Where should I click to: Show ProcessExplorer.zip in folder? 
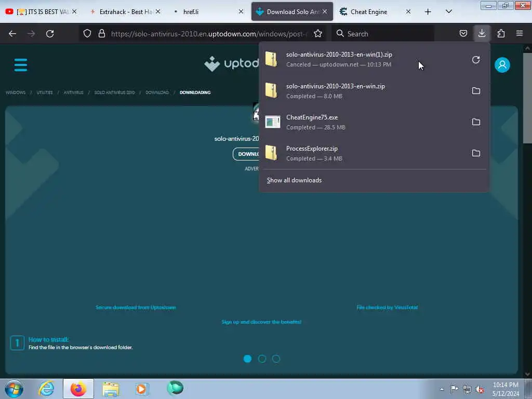tap(476, 153)
